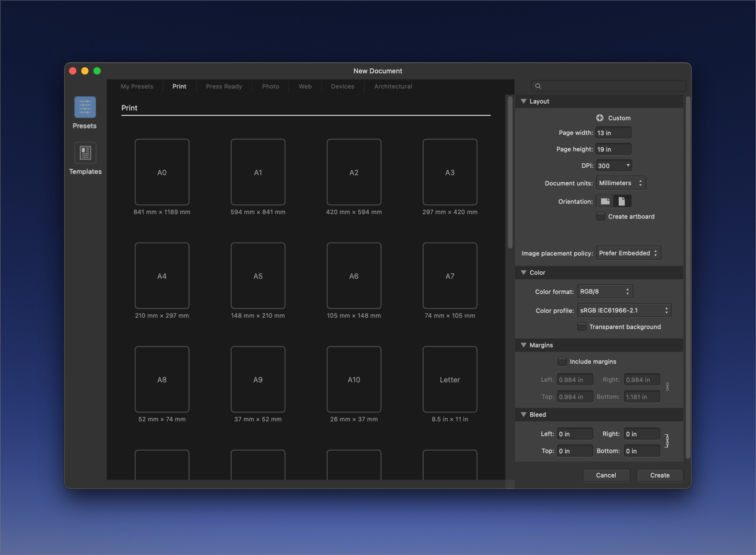
Task: Open the Presets sidebar icon
Action: click(85, 107)
